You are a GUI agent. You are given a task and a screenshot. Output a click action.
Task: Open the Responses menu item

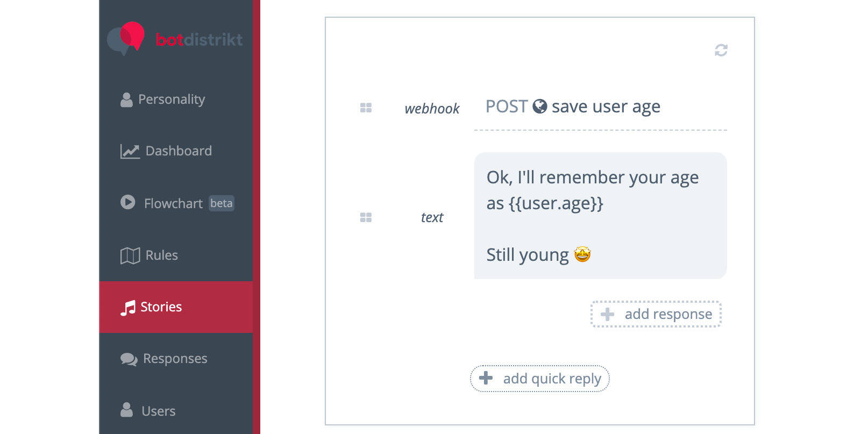tap(175, 359)
